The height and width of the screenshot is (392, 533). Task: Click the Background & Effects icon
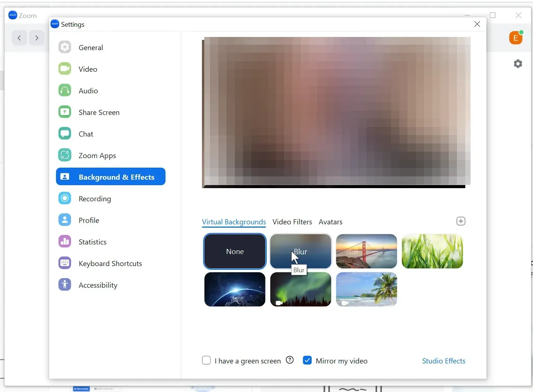[x=65, y=177]
